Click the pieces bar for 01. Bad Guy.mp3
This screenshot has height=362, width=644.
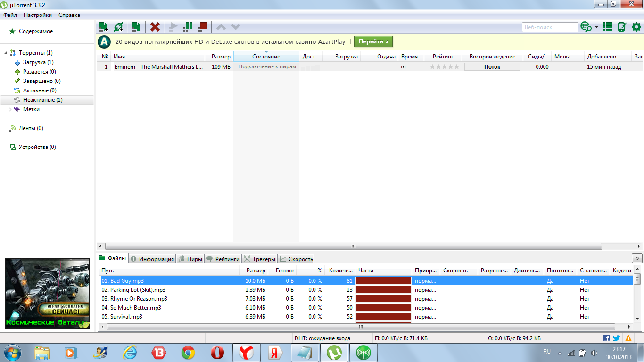click(x=383, y=281)
